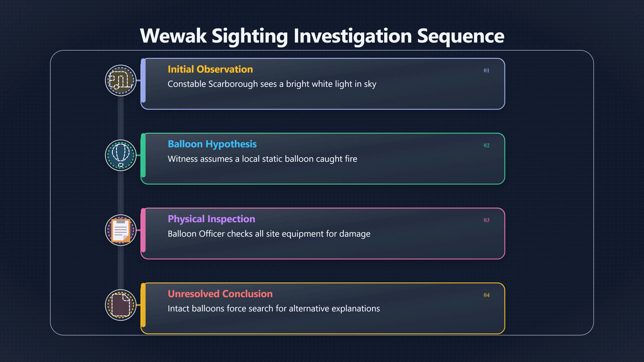Click step number 04 label
This screenshot has height=362, width=644.
pyautogui.click(x=486, y=295)
